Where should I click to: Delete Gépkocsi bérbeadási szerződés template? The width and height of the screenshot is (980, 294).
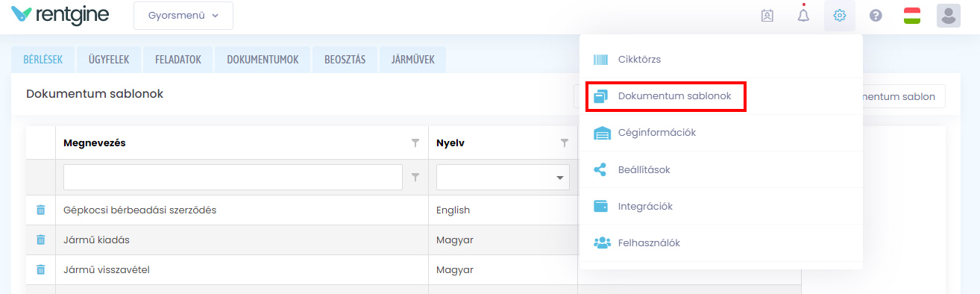pyautogui.click(x=41, y=210)
